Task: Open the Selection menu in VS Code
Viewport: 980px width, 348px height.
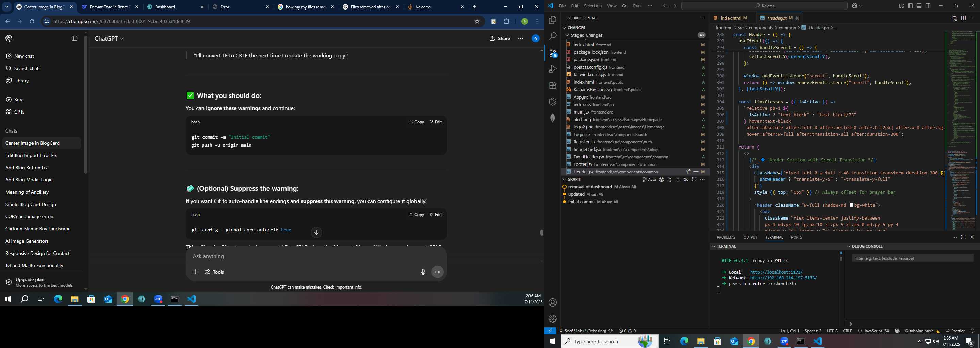Action: click(593, 6)
